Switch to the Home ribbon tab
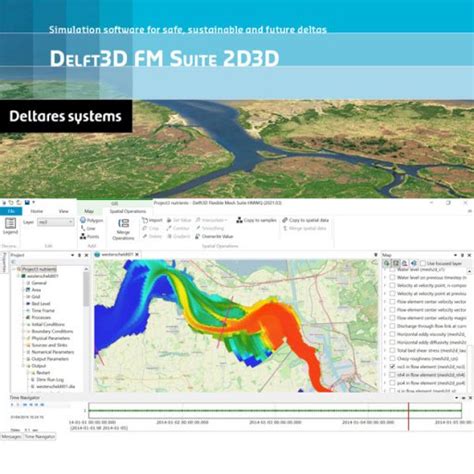Screen dimensions: 474x474 pyautogui.click(x=37, y=211)
